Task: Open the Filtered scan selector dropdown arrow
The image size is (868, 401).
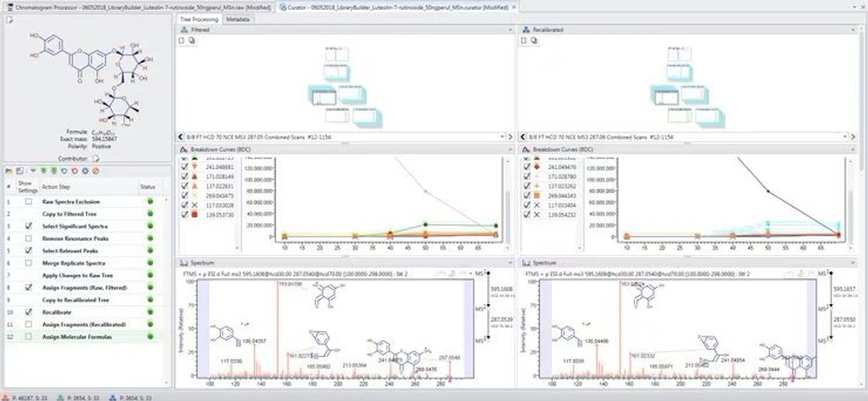Action: click(x=502, y=137)
